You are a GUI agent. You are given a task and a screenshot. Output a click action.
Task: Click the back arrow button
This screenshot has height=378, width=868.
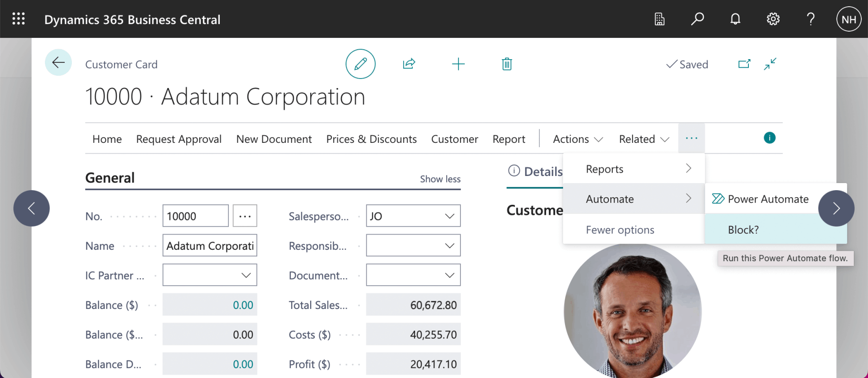tap(58, 62)
